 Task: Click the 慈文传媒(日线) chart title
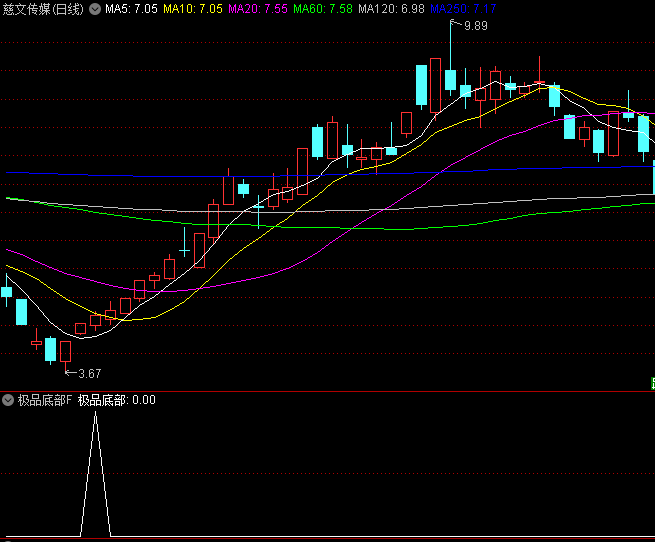coord(43,9)
